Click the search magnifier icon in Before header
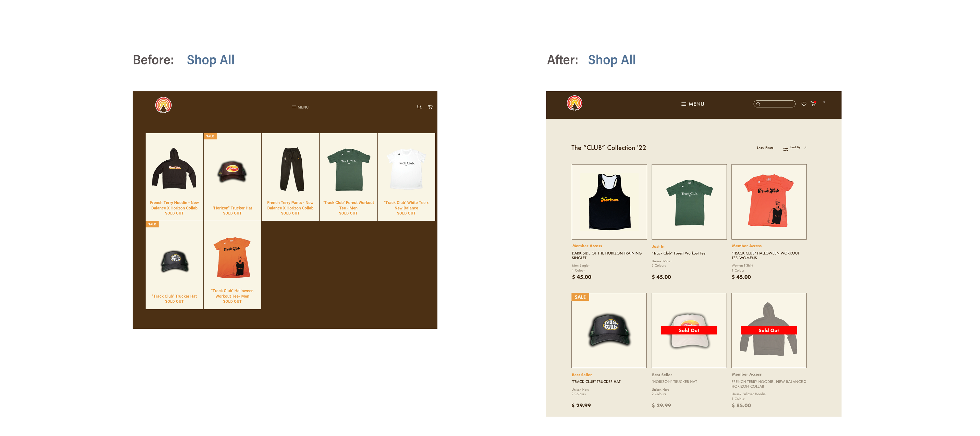Image resolution: width=980 pixels, height=436 pixels. pos(419,107)
